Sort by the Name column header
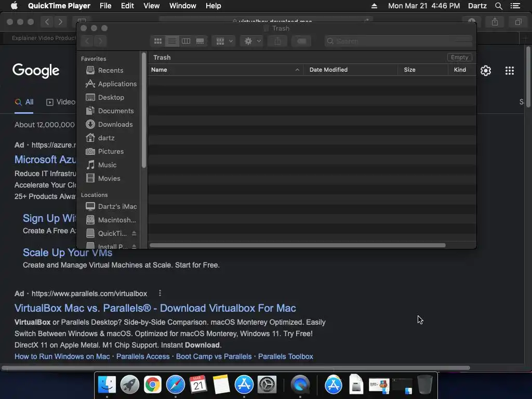The image size is (532, 399). 225,70
